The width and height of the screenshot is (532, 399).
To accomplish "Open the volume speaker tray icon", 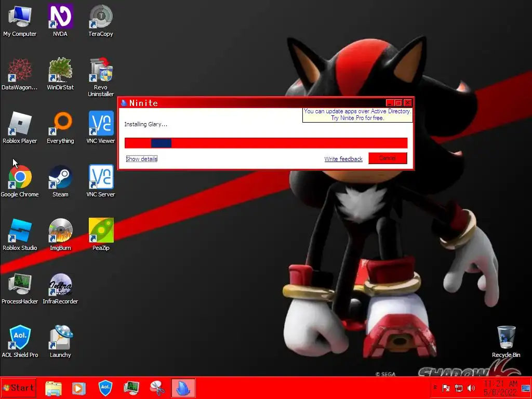I will 471,388.
